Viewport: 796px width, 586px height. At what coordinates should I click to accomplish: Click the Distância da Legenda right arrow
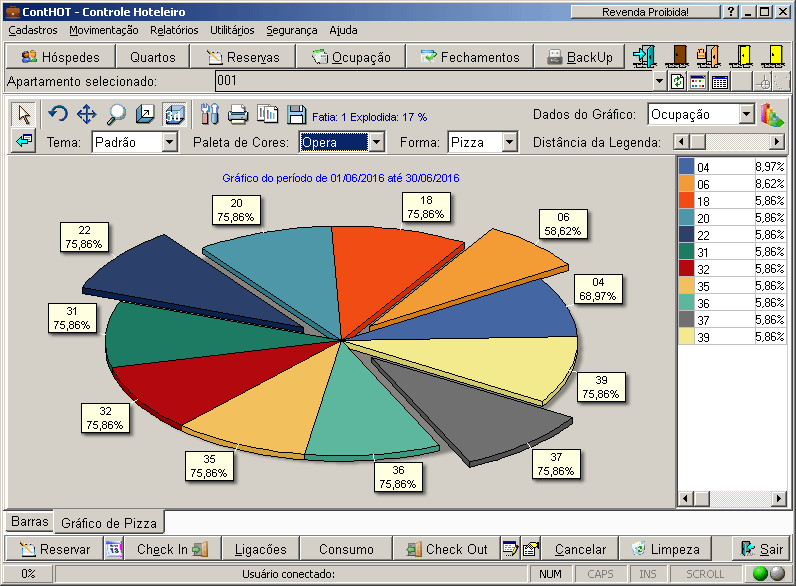776,142
